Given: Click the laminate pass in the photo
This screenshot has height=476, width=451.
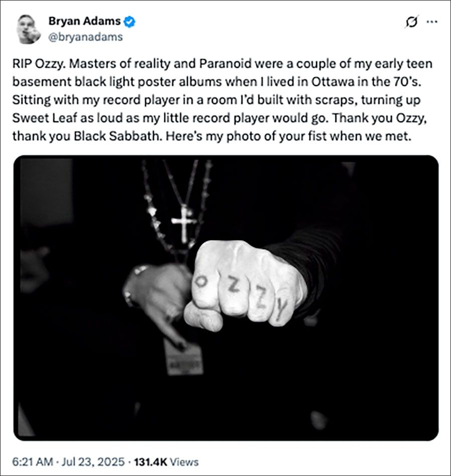Looking at the screenshot, I should point(183,356).
